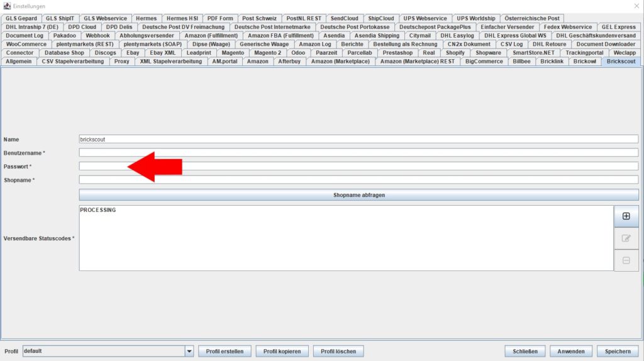
Task: Open the Österreichische Post tab
Action: (x=532, y=18)
